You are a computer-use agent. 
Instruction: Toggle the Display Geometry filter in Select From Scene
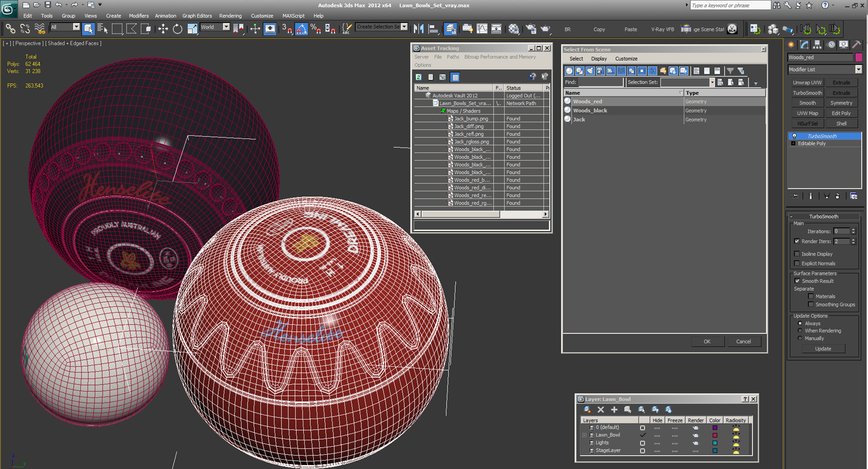[x=569, y=71]
